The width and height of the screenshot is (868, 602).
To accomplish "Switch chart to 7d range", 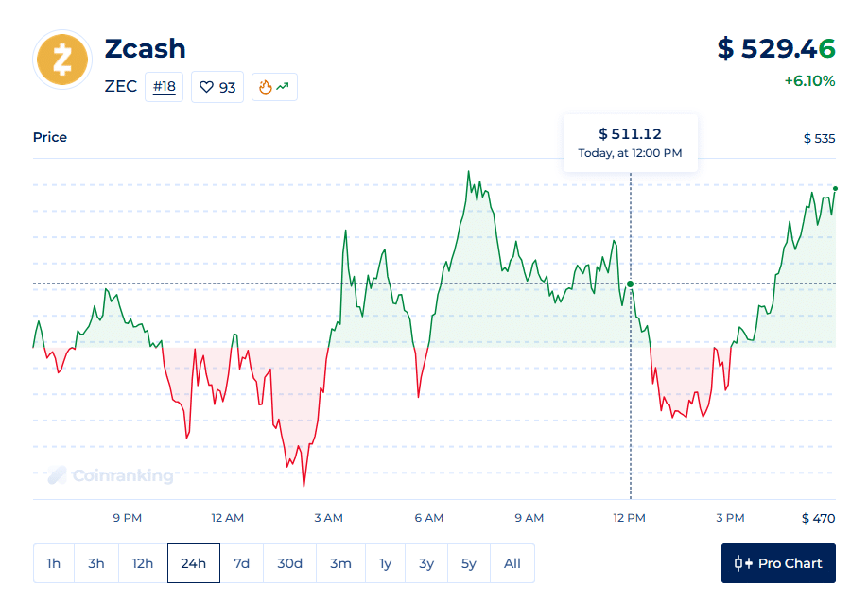I will pyautogui.click(x=242, y=563).
